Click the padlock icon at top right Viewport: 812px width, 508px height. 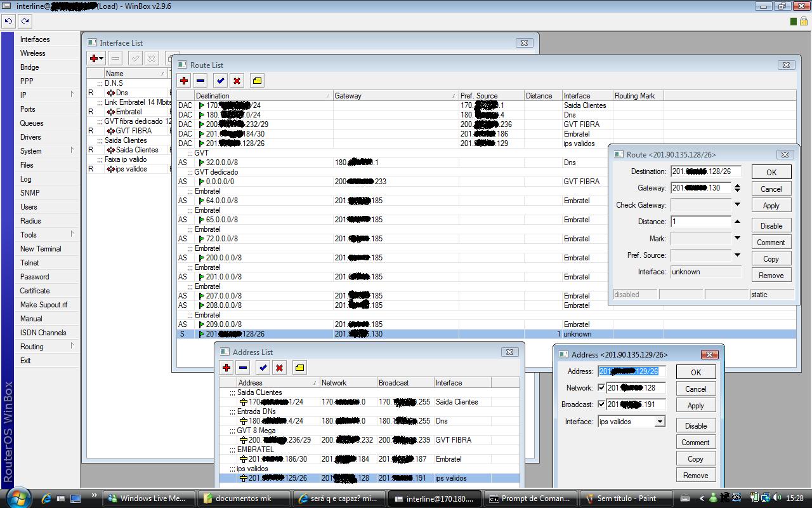[x=803, y=21]
